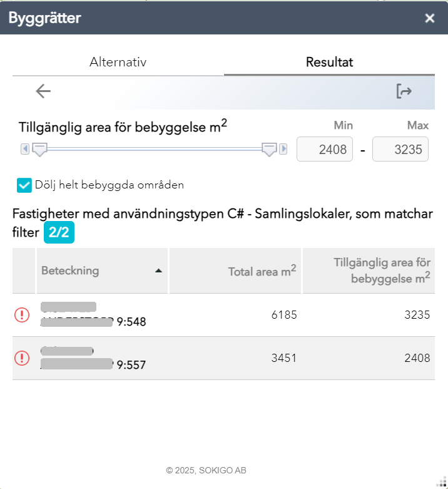Click the slider right arrow button
Image resolution: width=448 pixels, height=489 pixels.
pyautogui.click(x=283, y=149)
